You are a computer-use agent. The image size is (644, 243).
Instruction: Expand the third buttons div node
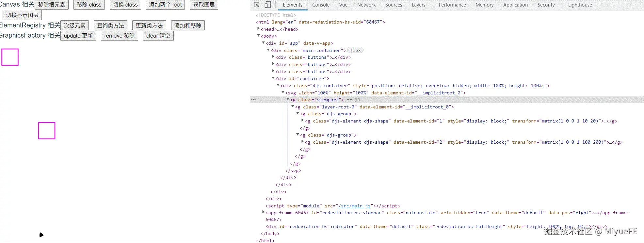pos(273,71)
